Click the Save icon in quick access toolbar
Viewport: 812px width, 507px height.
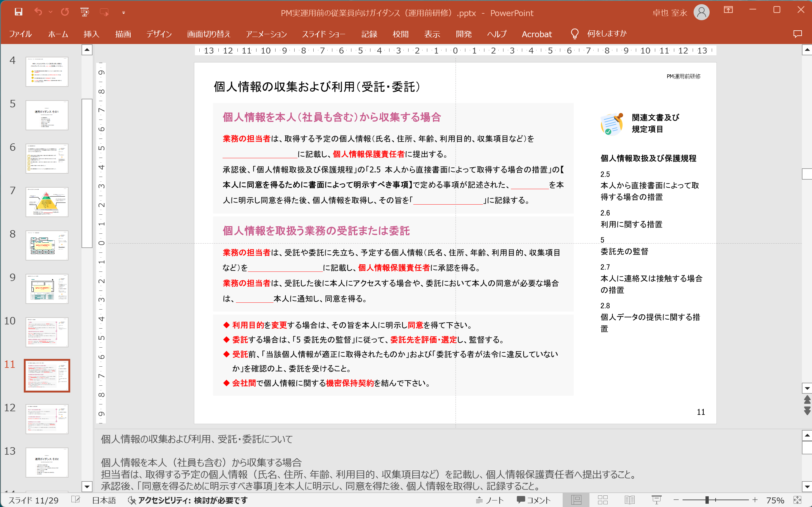coord(18,12)
